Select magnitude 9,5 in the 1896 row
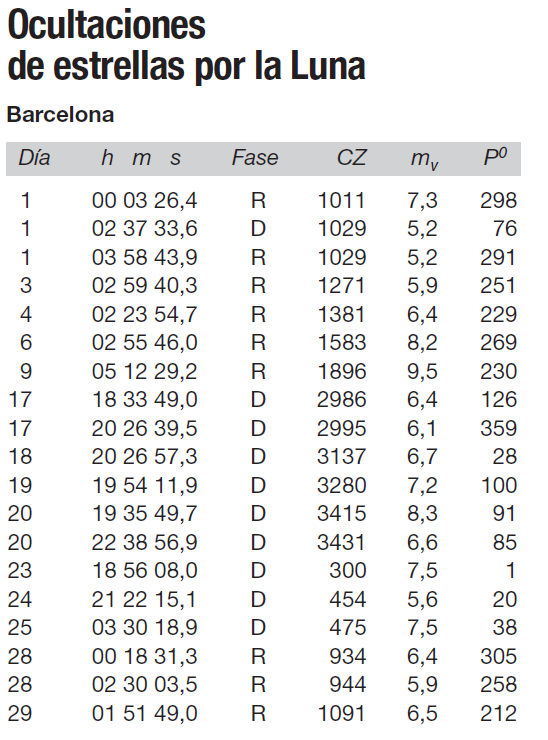Screen dimensions: 548x740 point(422,372)
